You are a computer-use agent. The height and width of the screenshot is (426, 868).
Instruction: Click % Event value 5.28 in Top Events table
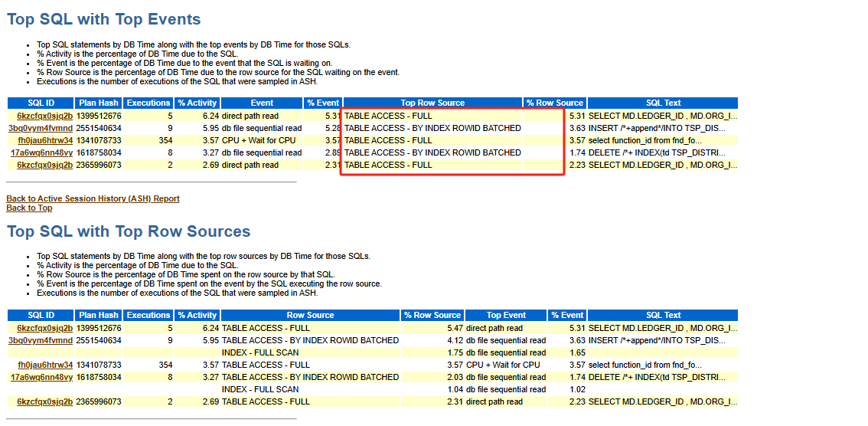(332, 128)
